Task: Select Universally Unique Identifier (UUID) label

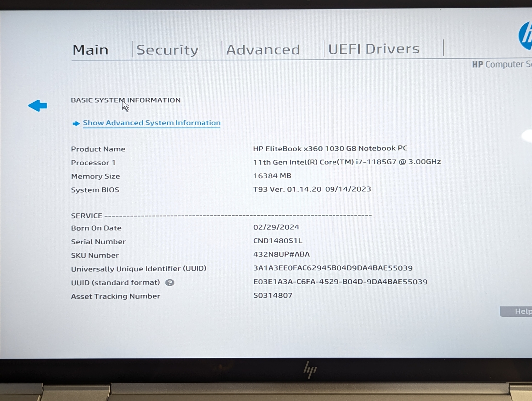Action: pos(139,269)
